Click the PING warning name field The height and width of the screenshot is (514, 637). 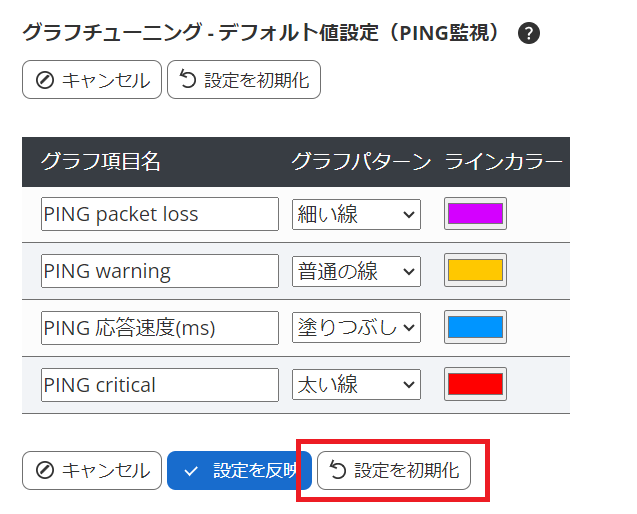click(160, 271)
